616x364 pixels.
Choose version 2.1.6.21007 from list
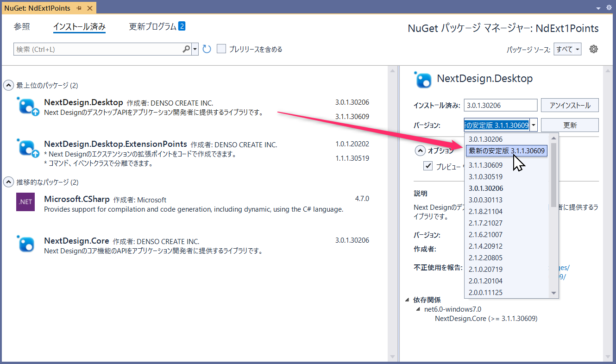point(485,234)
